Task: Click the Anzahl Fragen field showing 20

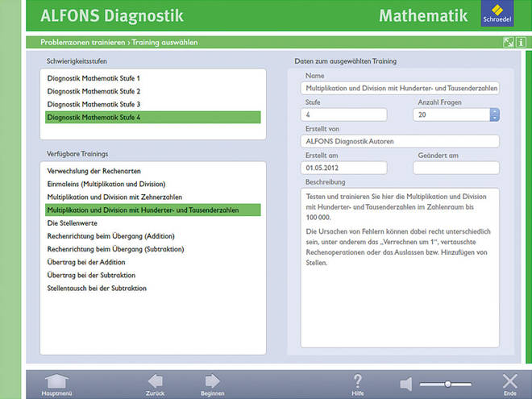Action: 451,114
